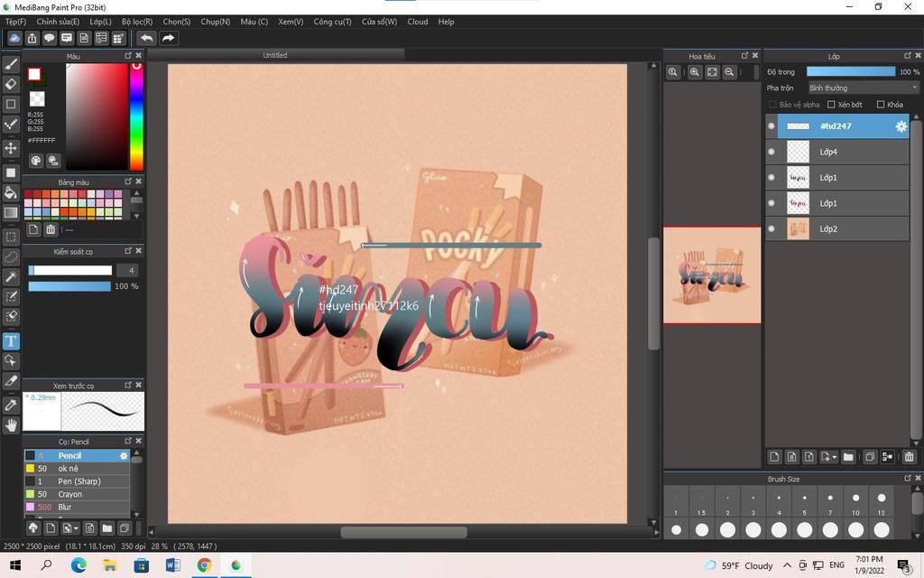Hide the Lớp4 layer

coord(772,152)
